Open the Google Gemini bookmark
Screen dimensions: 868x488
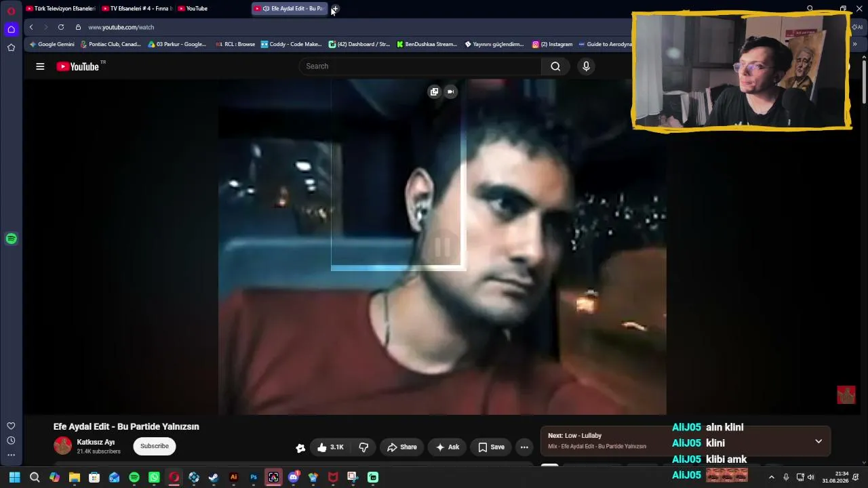pos(52,44)
